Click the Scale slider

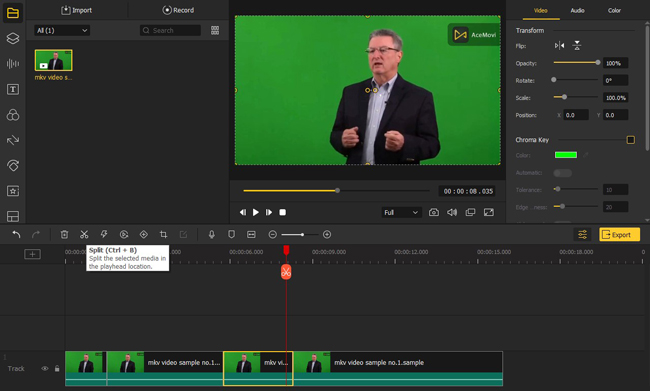(577, 97)
